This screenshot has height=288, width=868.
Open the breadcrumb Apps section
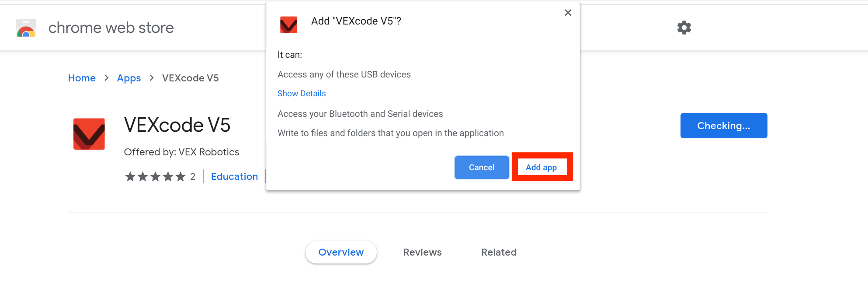[128, 78]
